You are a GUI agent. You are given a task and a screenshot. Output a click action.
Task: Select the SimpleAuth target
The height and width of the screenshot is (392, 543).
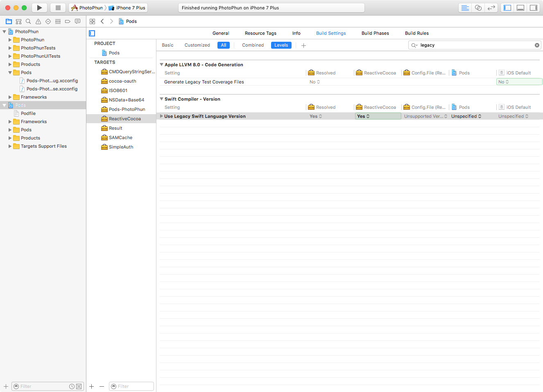point(121,147)
